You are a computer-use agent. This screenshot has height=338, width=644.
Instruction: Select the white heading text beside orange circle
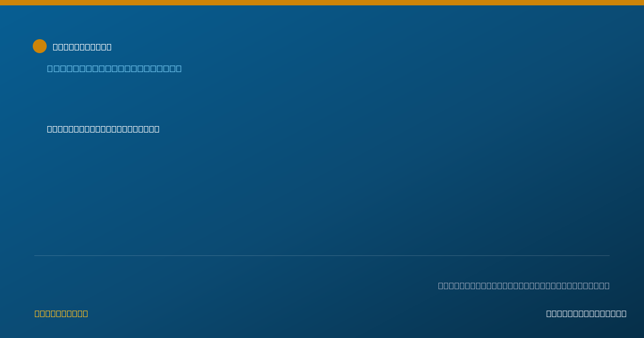82,47
